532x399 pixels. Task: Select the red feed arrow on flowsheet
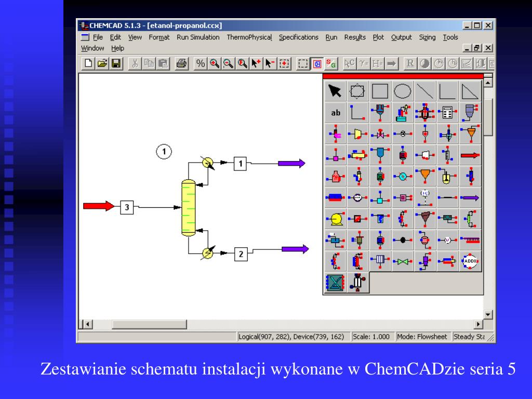99,206
